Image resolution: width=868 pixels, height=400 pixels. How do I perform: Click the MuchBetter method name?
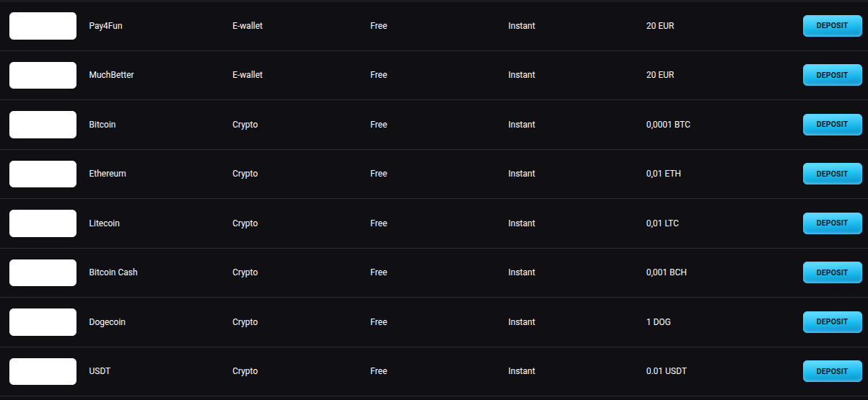(x=111, y=75)
